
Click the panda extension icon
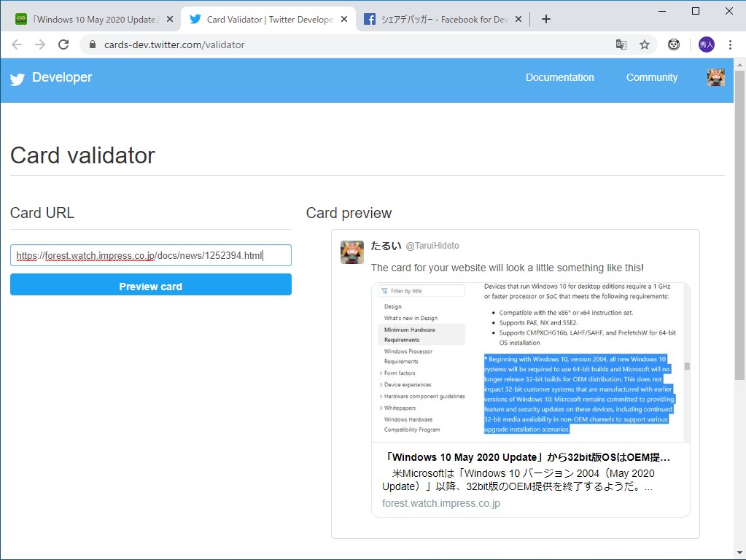(673, 44)
